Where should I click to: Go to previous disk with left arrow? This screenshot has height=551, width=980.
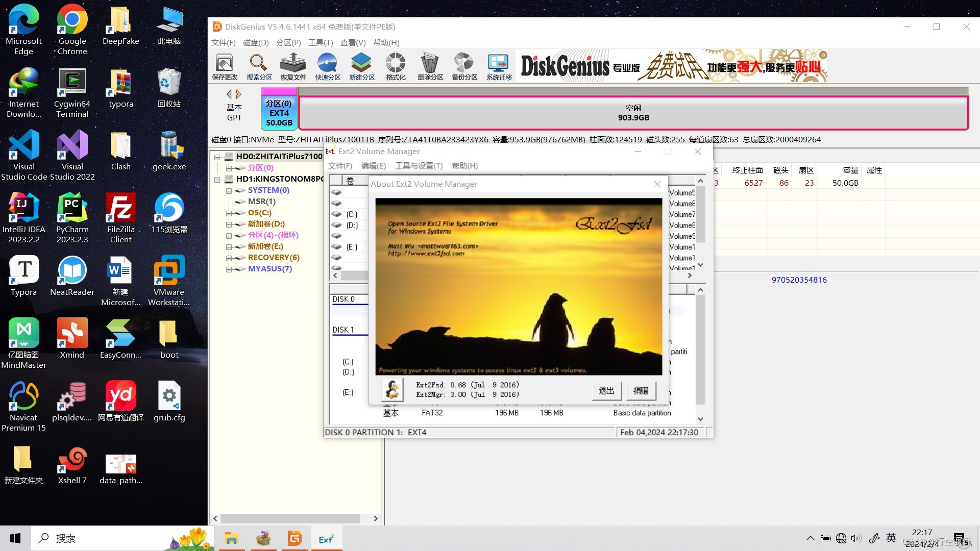pos(229,94)
